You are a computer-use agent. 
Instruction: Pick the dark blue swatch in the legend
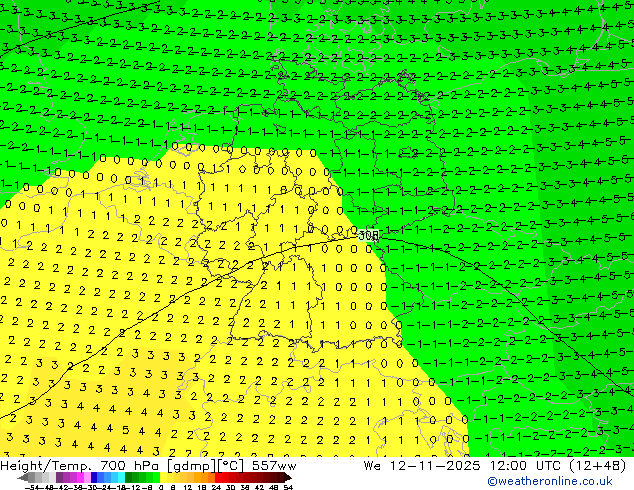tap(94, 478)
